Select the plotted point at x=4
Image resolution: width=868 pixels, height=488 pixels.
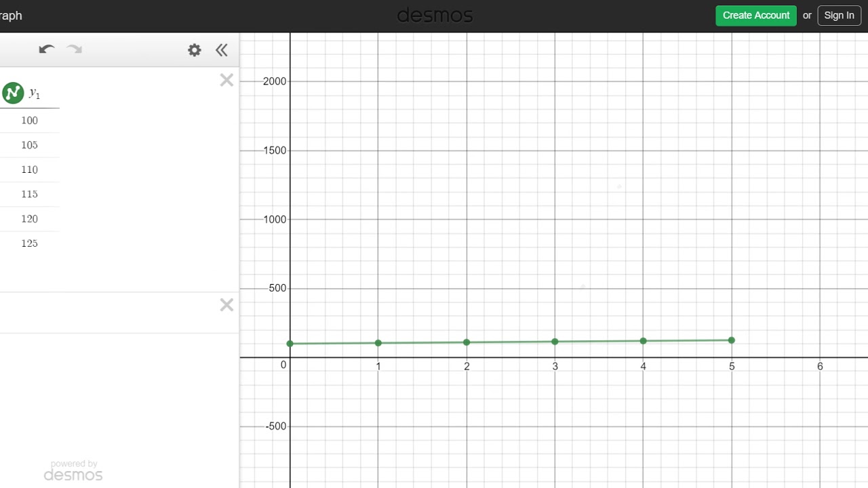point(643,341)
